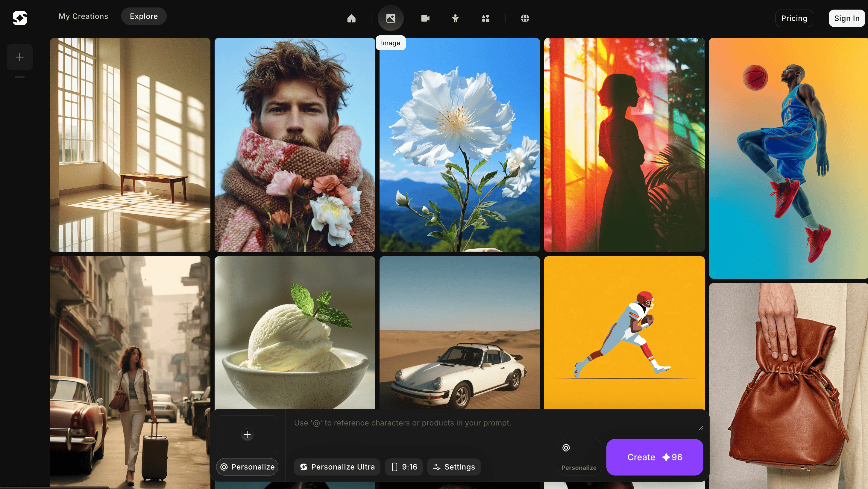Image resolution: width=868 pixels, height=489 pixels.
Task: Select the Assets shapes icon
Action: coord(485,18)
